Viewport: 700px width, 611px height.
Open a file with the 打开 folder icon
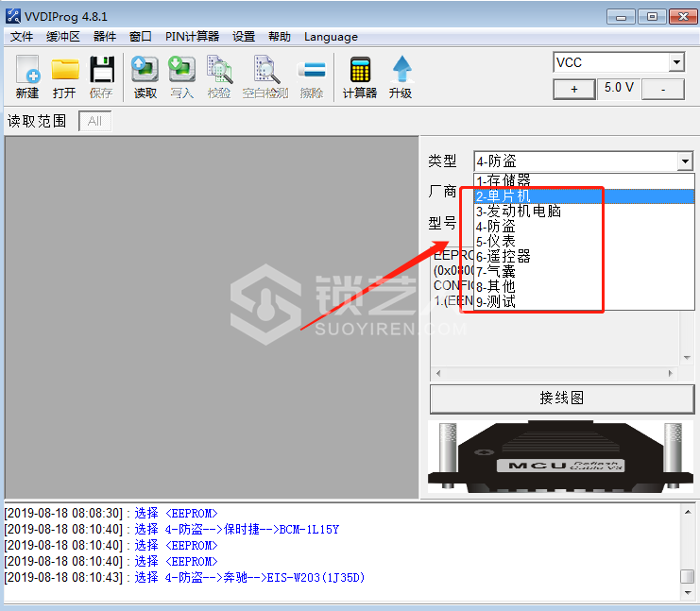(x=64, y=76)
